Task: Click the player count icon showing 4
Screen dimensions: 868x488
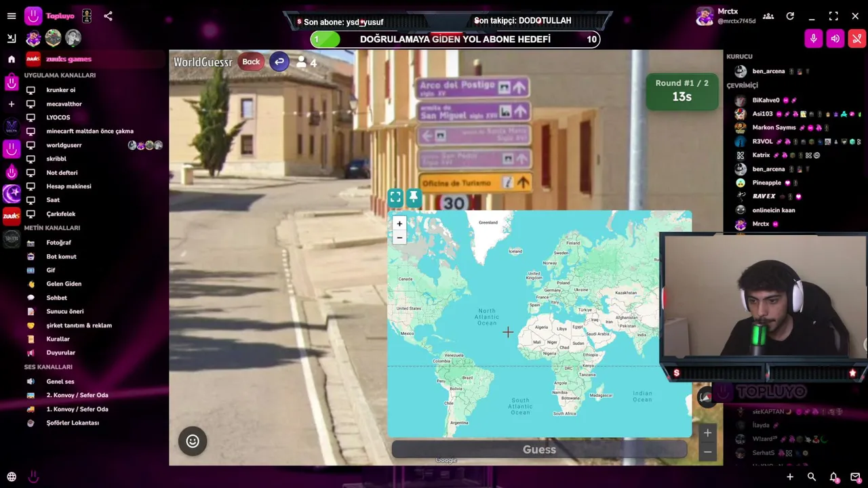Action: click(x=306, y=62)
